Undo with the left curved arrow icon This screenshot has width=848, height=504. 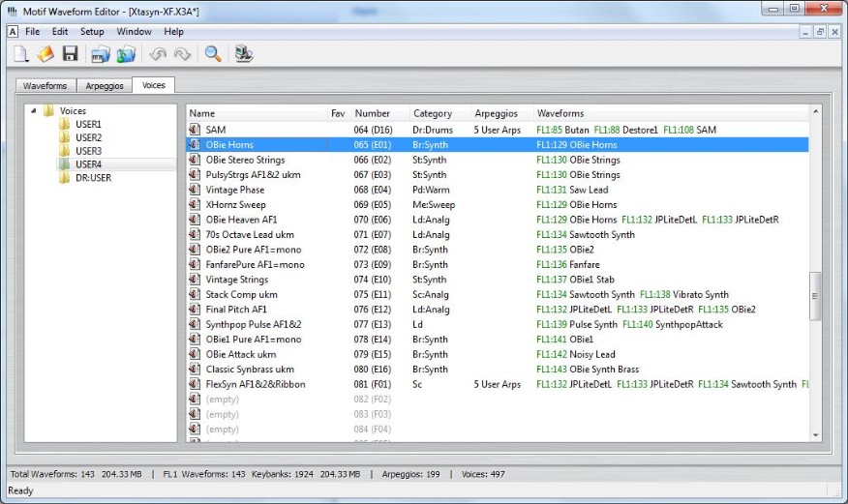pyautogui.click(x=158, y=54)
